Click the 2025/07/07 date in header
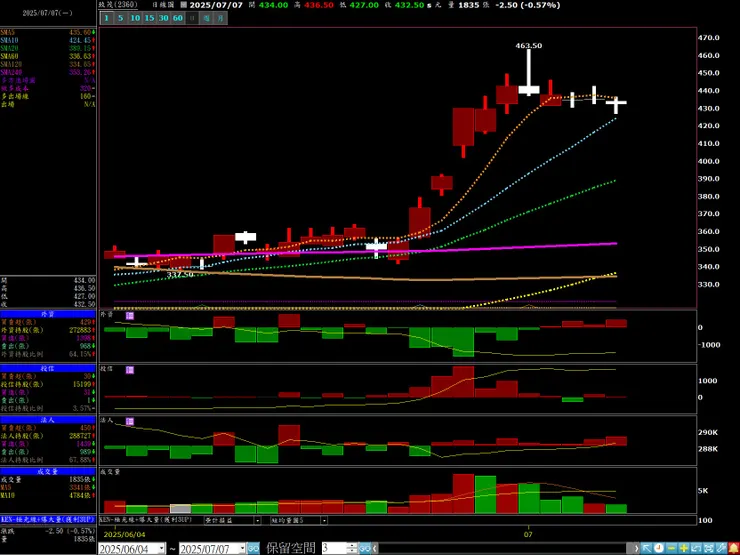Viewport: 740px width, 555px height. (217, 5)
